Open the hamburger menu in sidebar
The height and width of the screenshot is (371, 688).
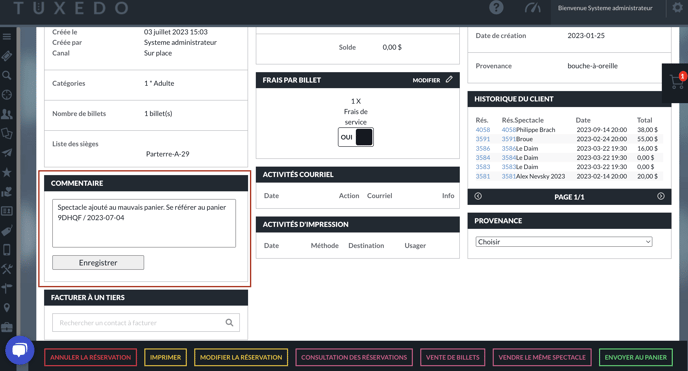coord(7,36)
